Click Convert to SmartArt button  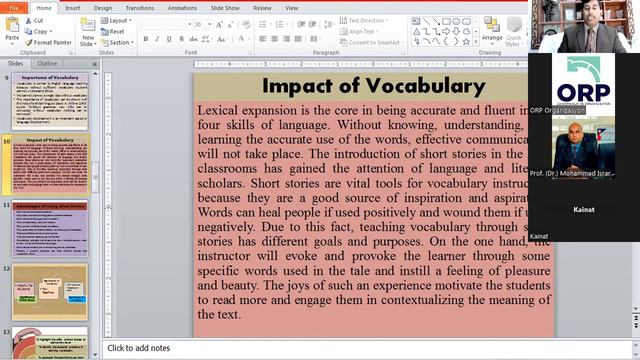point(371,42)
